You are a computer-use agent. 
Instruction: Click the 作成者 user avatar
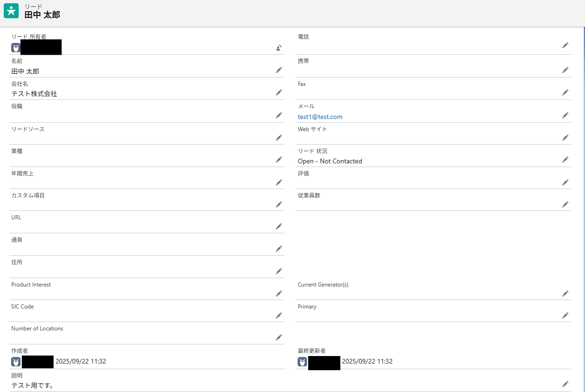pyautogui.click(x=16, y=362)
